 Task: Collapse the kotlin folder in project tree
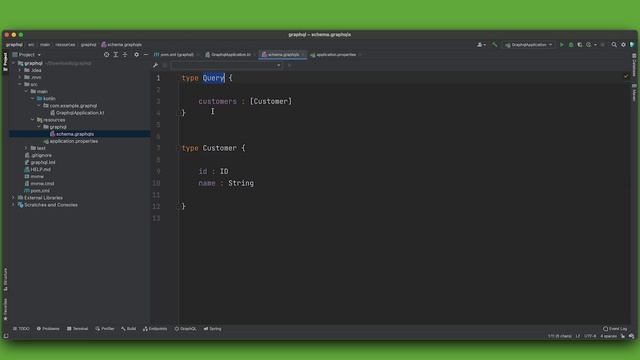[33, 98]
